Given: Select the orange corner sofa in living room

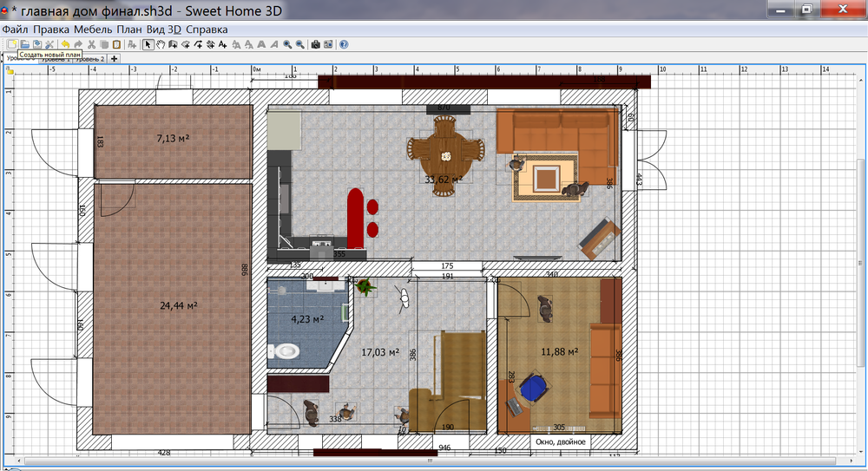Looking at the screenshot, I should click(557, 146).
